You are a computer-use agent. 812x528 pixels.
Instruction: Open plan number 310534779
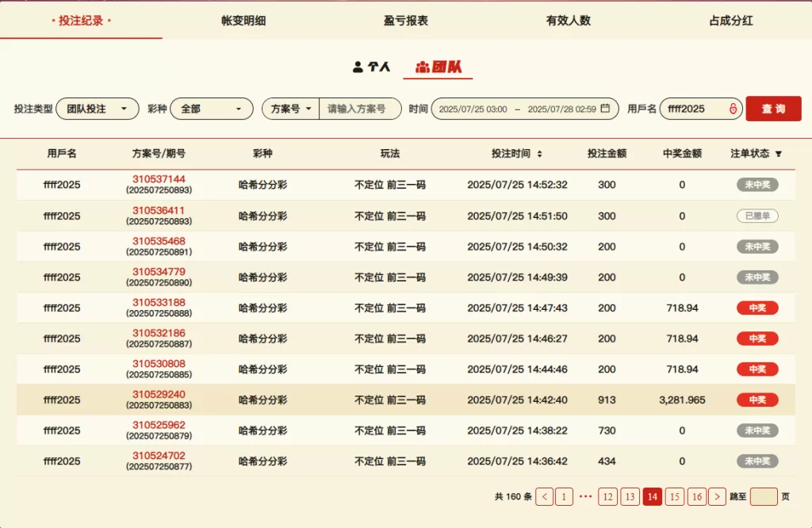(159, 271)
